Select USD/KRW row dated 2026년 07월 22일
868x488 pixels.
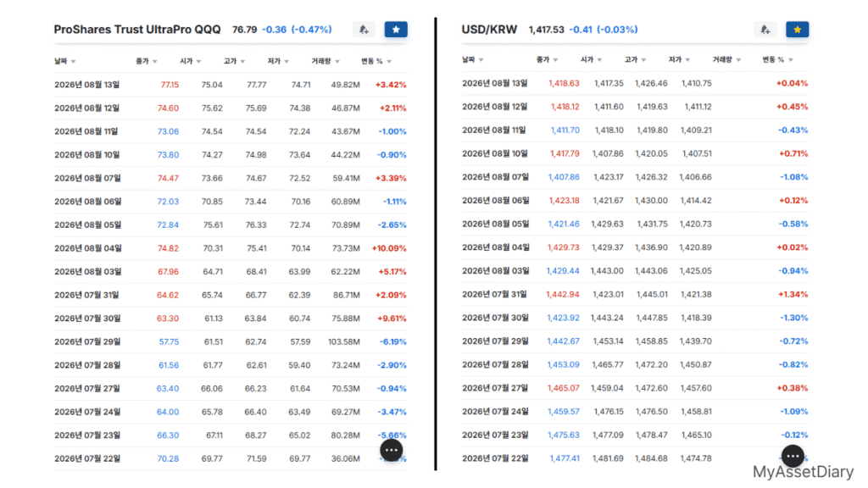click(635, 458)
